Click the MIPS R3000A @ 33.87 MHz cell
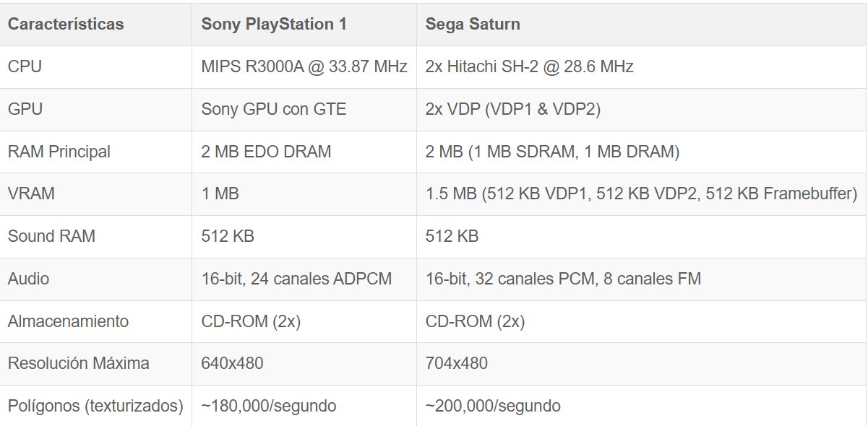Image resolution: width=868 pixels, height=426 pixels. (304, 66)
